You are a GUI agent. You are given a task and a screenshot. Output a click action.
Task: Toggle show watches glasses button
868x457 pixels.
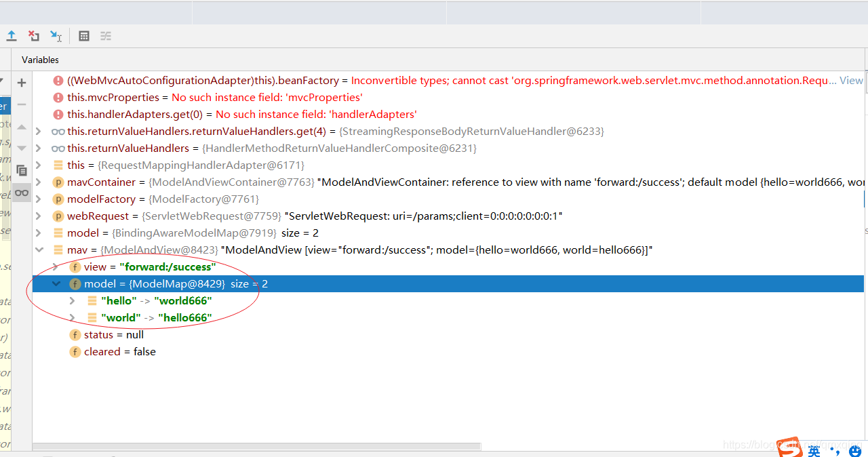(x=22, y=193)
